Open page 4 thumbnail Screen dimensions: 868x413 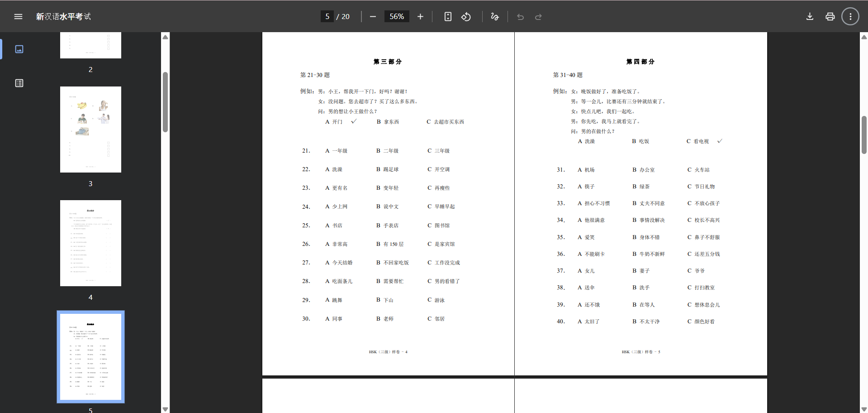pyautogui.click(x=90, y=243)
